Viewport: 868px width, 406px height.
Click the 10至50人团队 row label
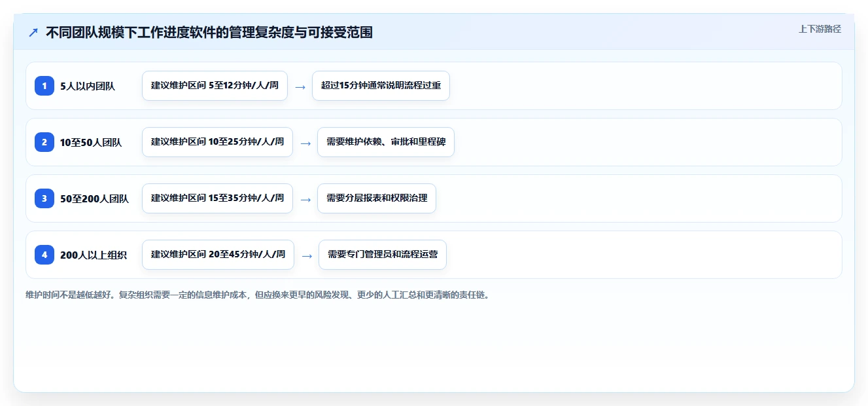pyautogui.click(x=91, y=142)
